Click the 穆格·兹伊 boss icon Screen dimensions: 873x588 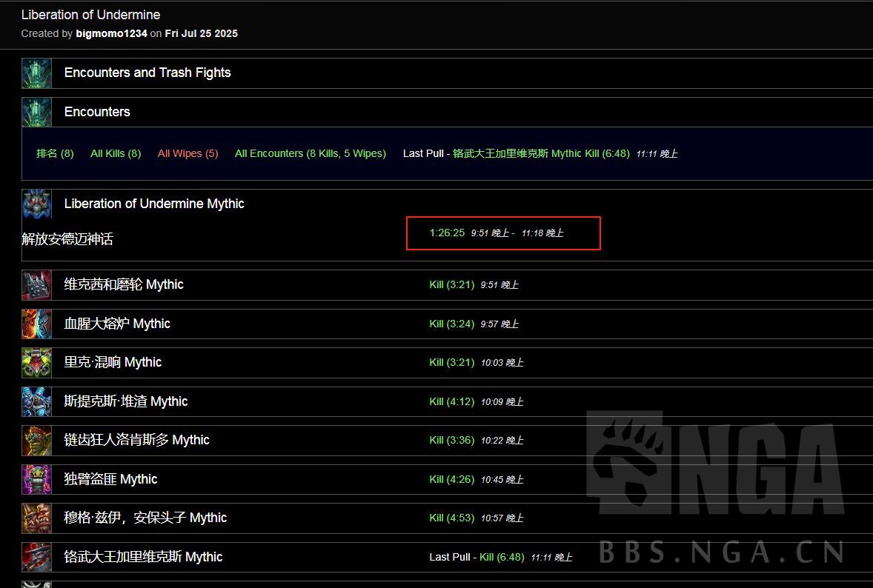36,518
